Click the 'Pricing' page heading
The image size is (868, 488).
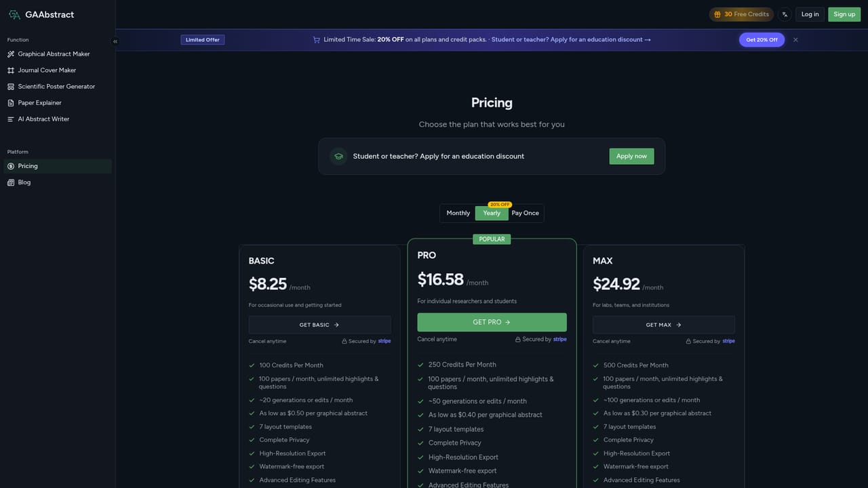(x=492, y=103)
